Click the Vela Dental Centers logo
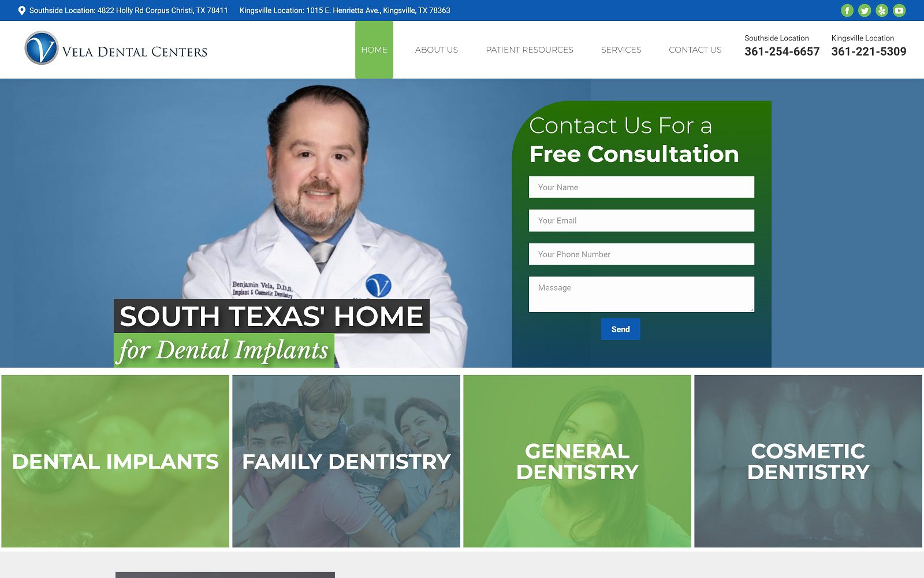924x578 pixels. point(115,48)
